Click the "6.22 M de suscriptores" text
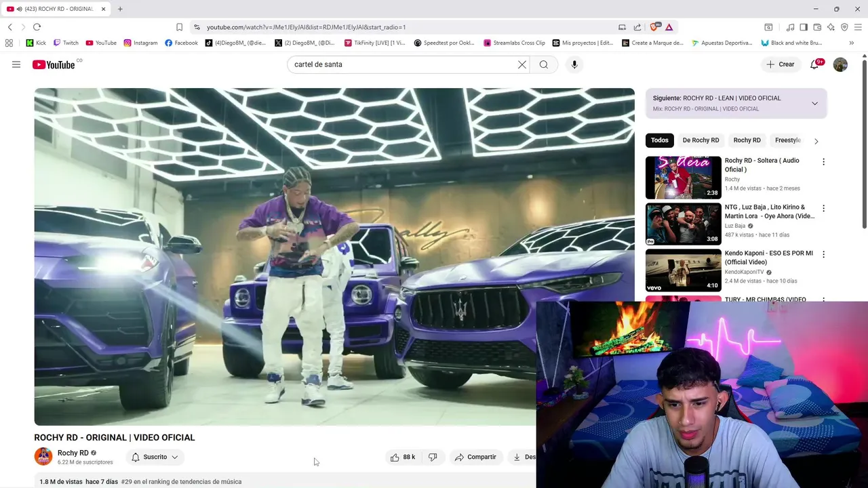The image size is (868, 488). click(x=85, y=462)
